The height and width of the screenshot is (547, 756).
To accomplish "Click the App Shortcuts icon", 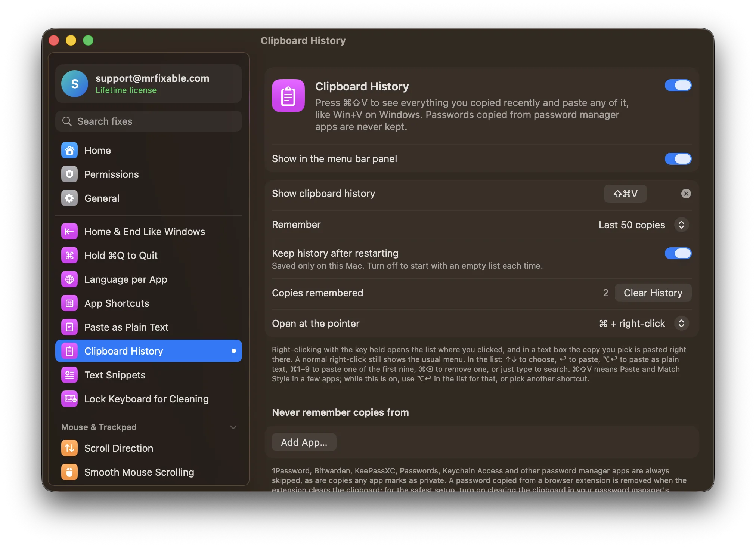I will coord(69,303).
